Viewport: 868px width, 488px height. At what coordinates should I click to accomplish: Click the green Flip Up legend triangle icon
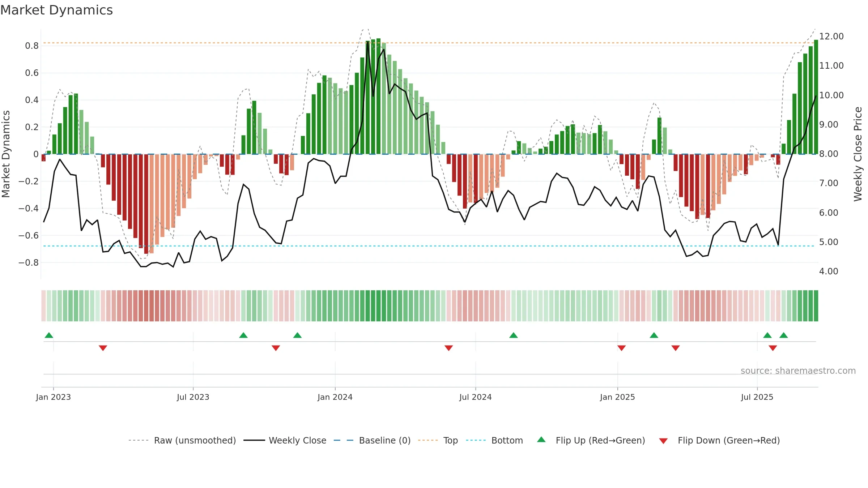coord(541,440)
